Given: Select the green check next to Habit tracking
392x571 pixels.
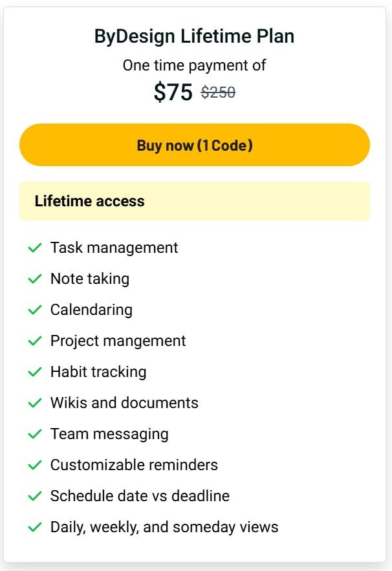Looking at the screenshot, I should tap(35, 372).
